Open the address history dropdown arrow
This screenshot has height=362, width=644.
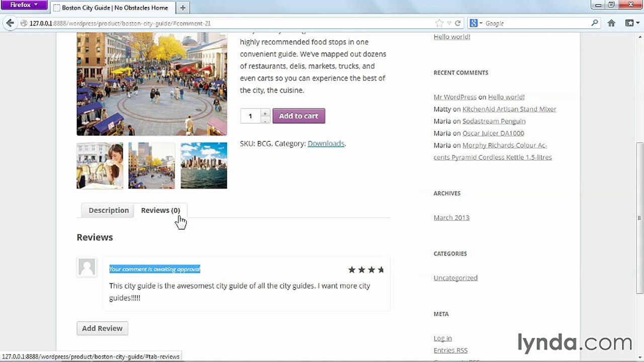[449, 23]
